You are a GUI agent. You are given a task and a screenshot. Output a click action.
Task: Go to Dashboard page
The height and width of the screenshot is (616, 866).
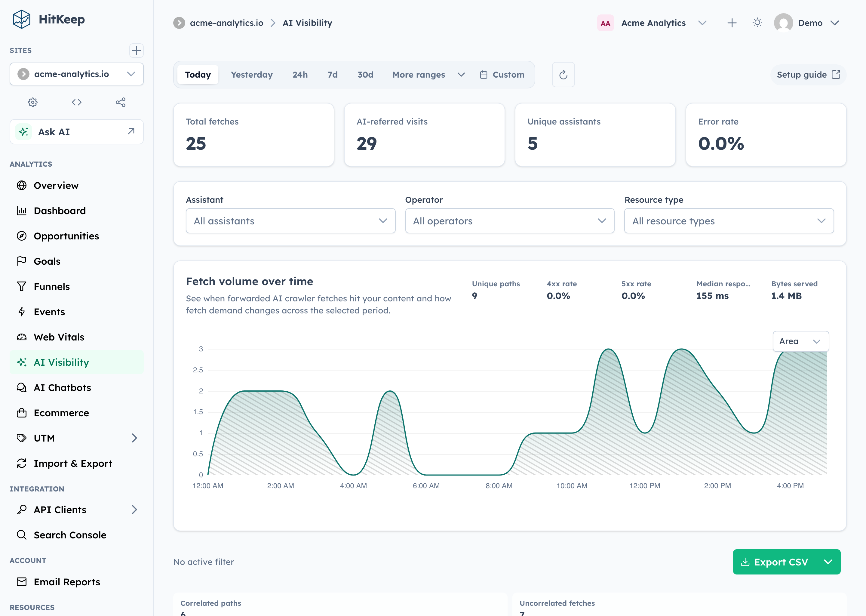click(x=77, y=211)
